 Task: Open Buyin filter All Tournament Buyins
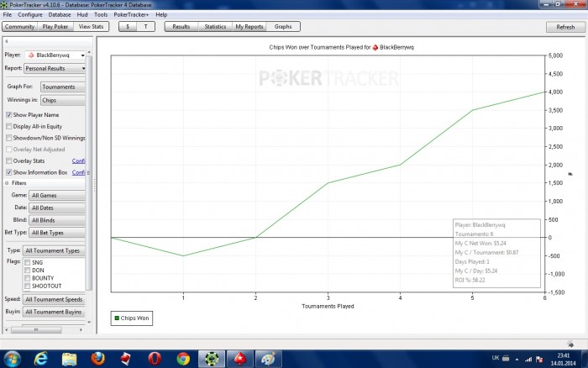click(55, 312)
